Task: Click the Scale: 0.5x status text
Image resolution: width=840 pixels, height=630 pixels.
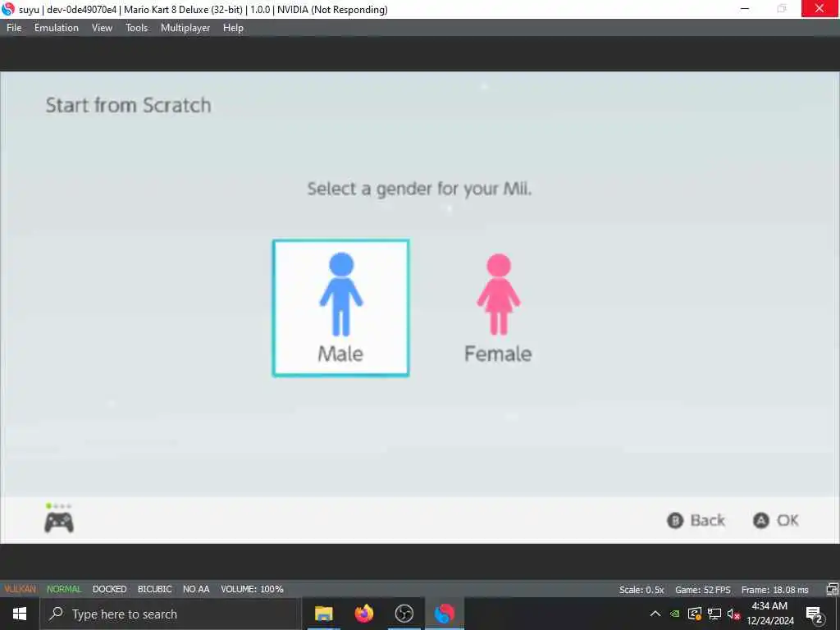Action: click(641, 590)
